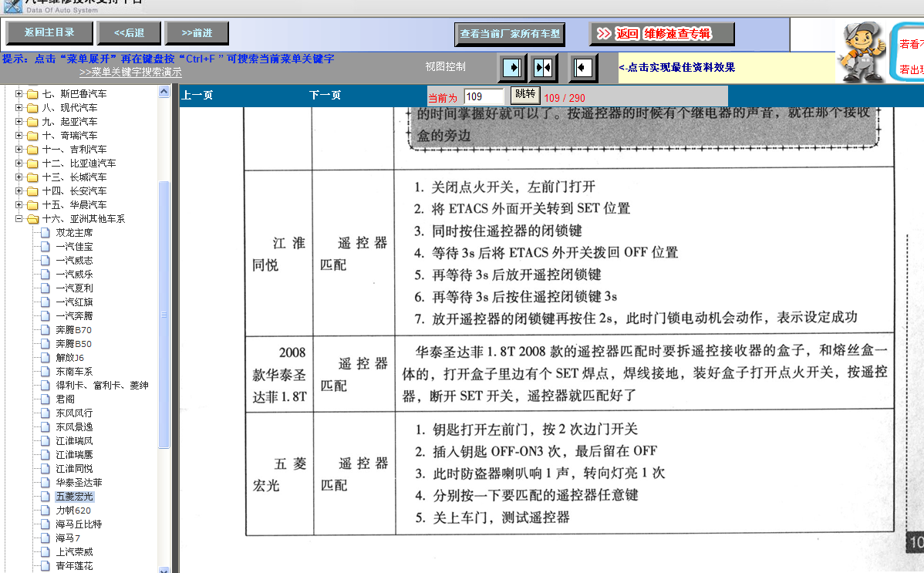
Task: Open 菜单关键字搜索演示 link
Action: (130, 72)
